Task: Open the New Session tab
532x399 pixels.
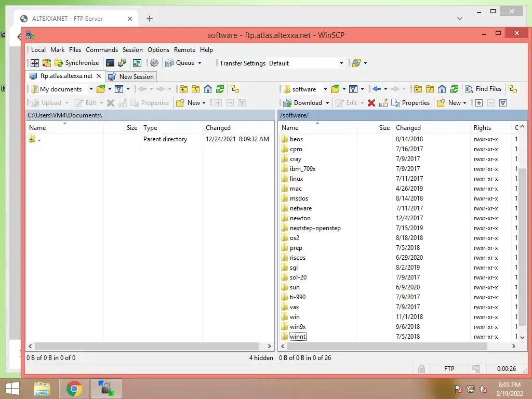Action: click(x=131, y=77)
